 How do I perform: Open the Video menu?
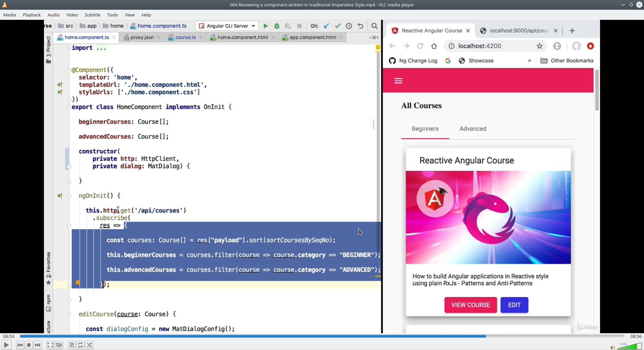pos(72,15)
